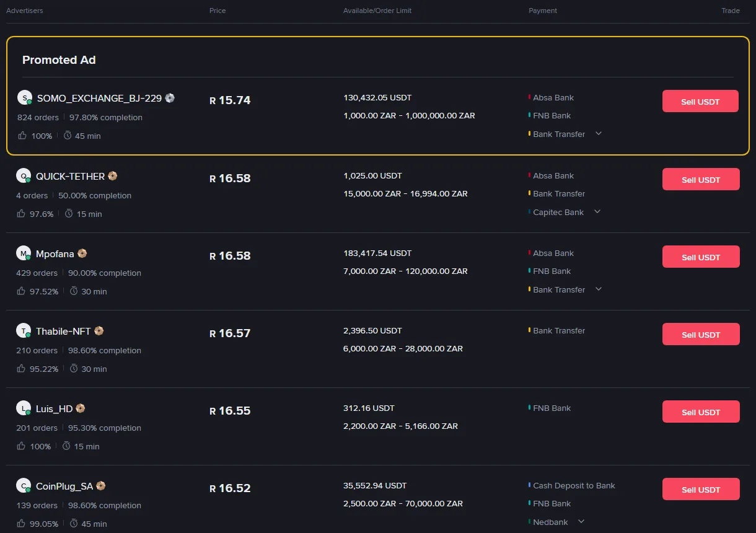
Task: Click Bank Transfer in Thabile-NFT row
Action: [559, 330]
